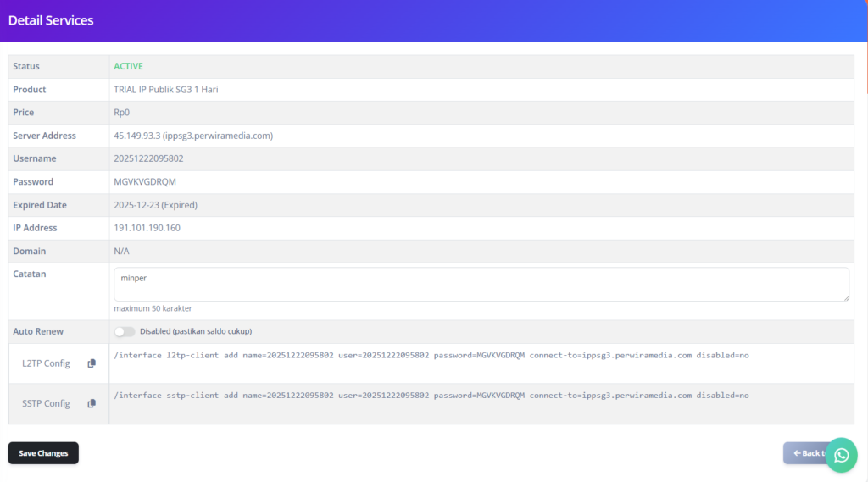Click the Catatan textarea resize handle

(x=845, y=297)
